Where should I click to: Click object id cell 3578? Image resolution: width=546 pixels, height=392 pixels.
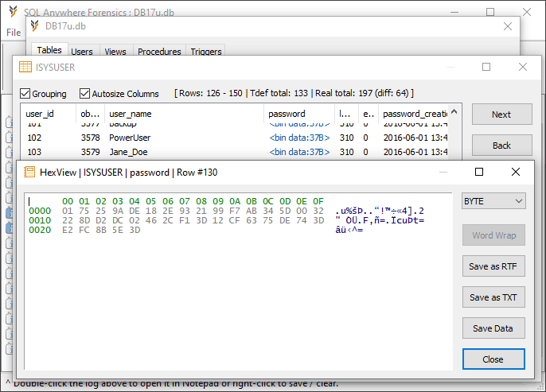[91, 138]
